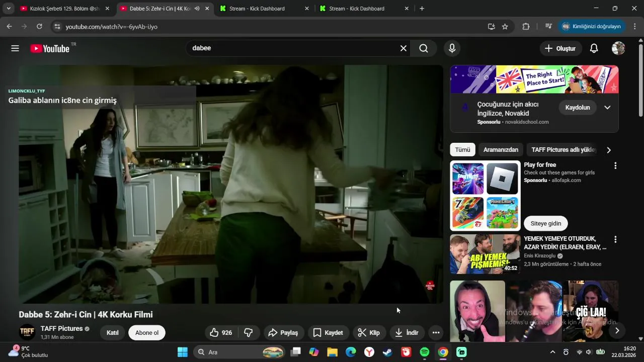
Task: Like the video with 926 likes
Action: 221,332
